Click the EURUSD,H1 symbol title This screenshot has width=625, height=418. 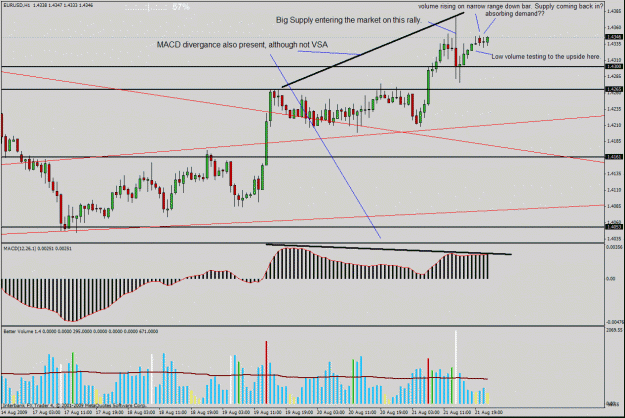pyautogui.click(x=15, y=5)
